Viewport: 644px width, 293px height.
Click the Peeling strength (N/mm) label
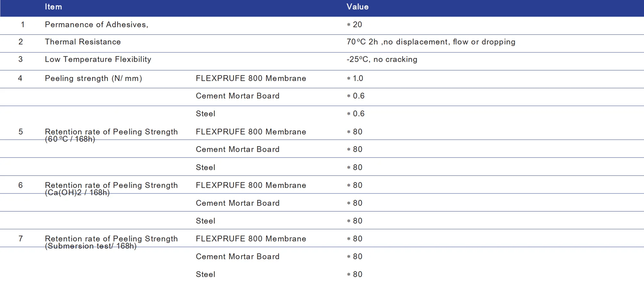[x=93, y=79]
